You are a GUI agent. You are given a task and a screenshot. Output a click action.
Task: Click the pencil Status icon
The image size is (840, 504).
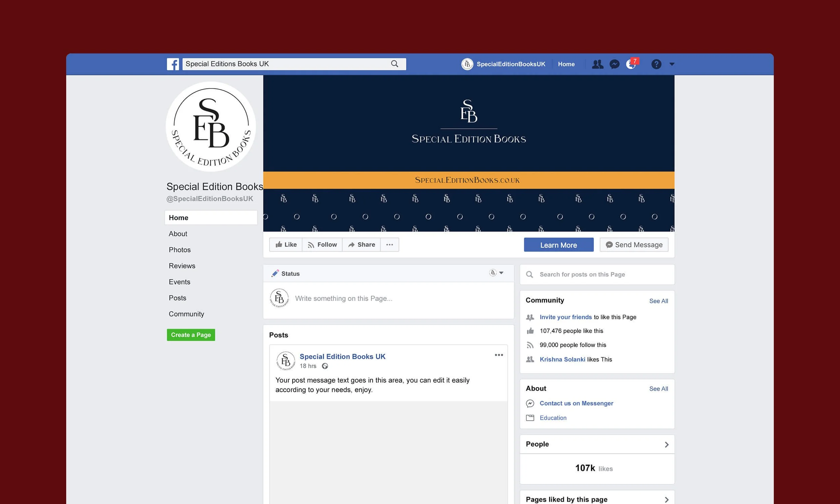point(275,274)
